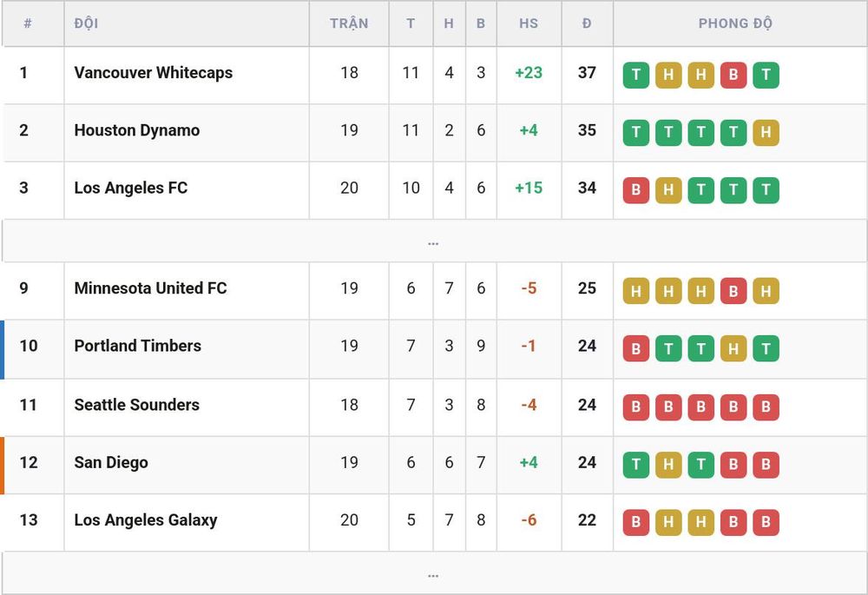Open the San Diego team link
The image size is (868, 595).
pyautogui.click(x=111, y=463)
